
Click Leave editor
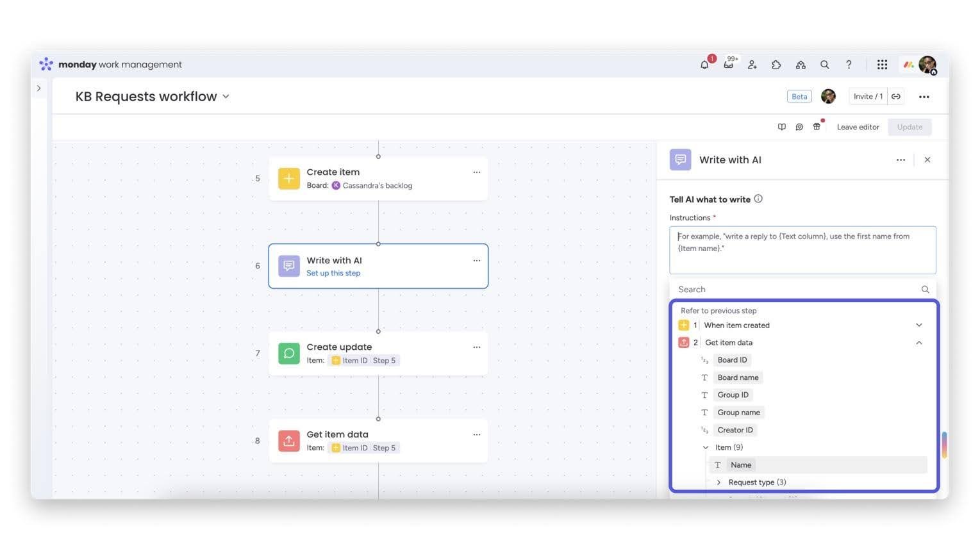pyautogui.click(x=858, y=127)
